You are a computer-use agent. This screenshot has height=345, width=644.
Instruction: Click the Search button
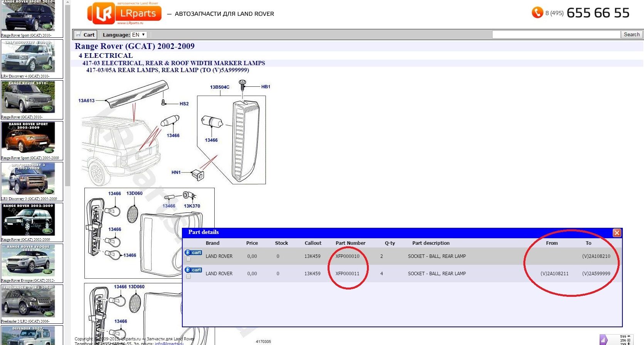pyautogui.click(x=632, y=35)
